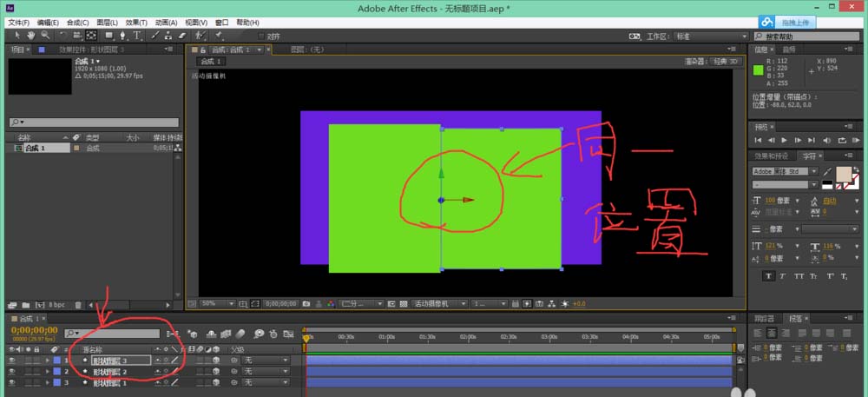Activate the Eraser tool
This screenshot has width=868, height=397.
184,36
